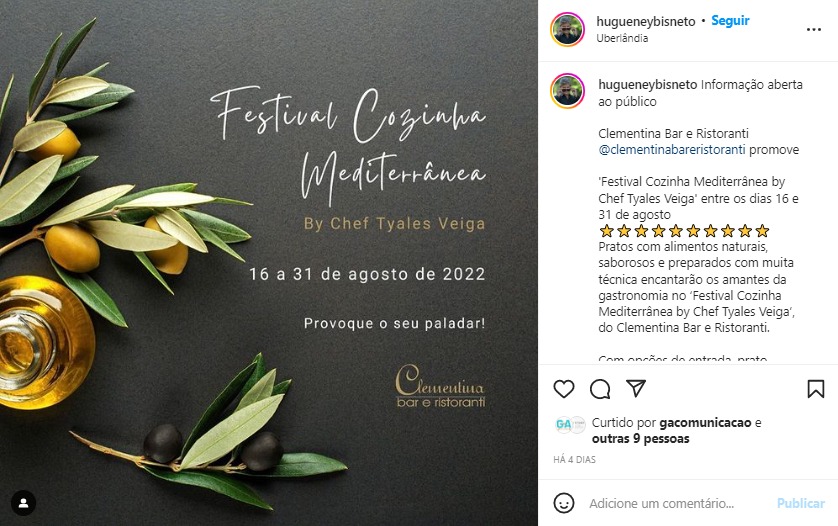Like the post with the heart icon
The width and height of the screenshot is (838, 526).
point(564,389)
